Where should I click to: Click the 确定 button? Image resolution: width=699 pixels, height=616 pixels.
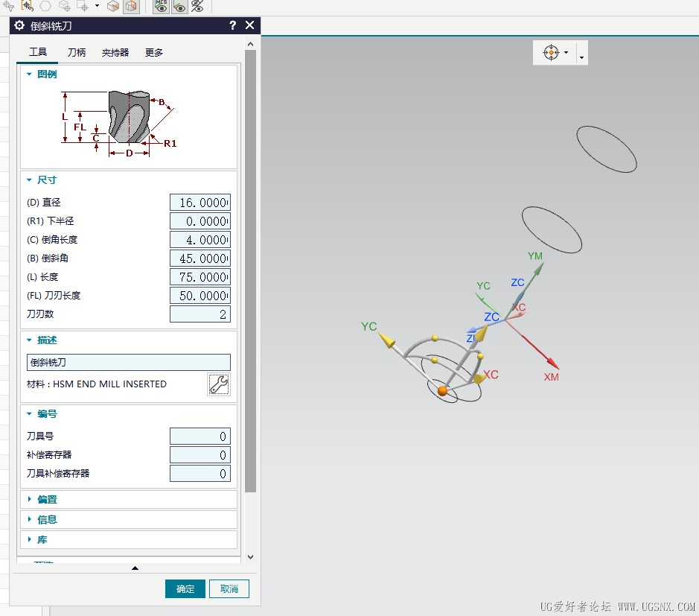coord(185,588)
